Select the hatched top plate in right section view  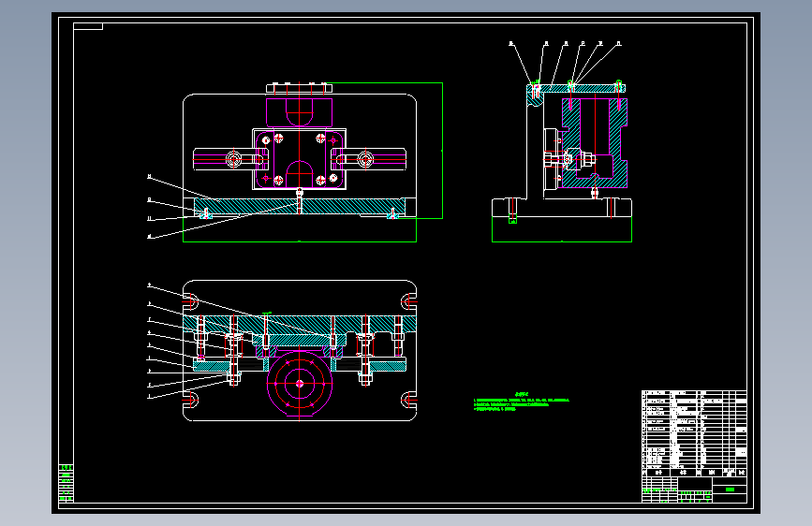point(576,89)
